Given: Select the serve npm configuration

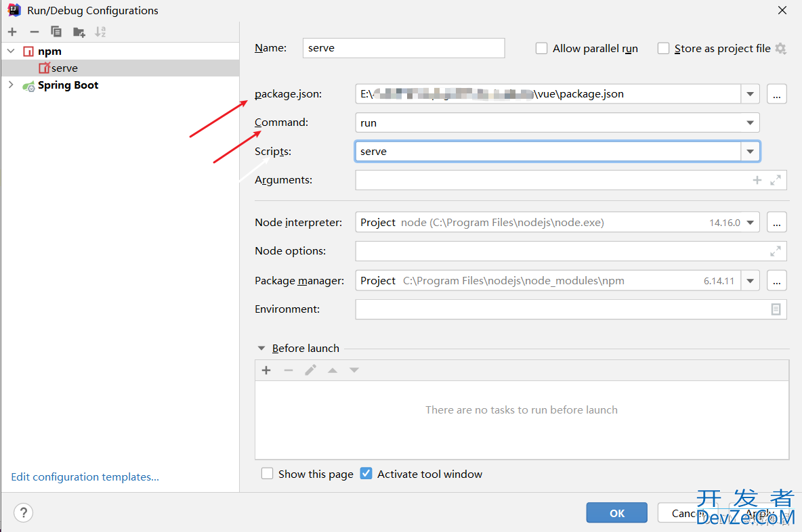Looking at the screenshot, I should click(120, 68).
